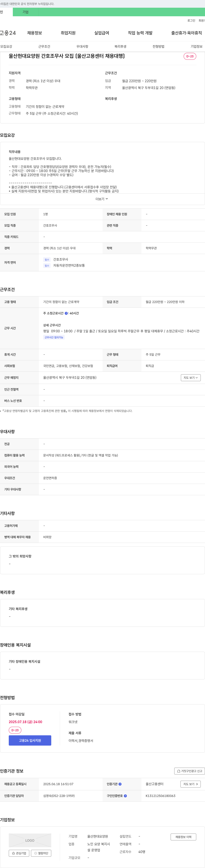Click the D-23 badge under 접수 마감일
The height and width of the screenshot is (868, 205).
point(15,730)
